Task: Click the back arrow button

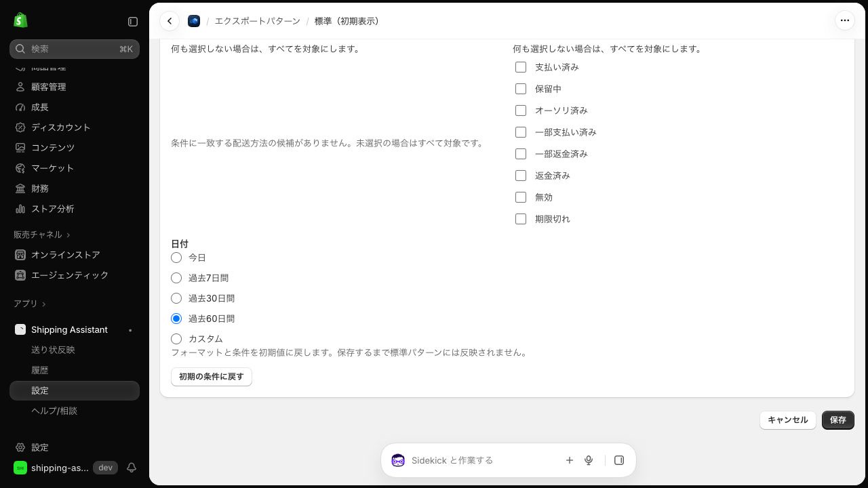Action: tap(170, 21)
